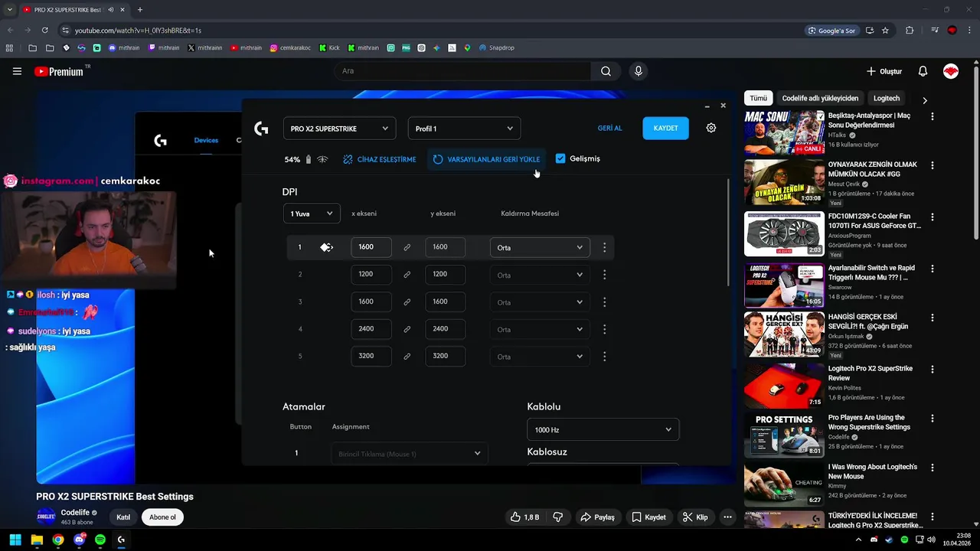Viewport: 980px width, 551px height.
Task: Open File Explorer from taskbar
Action: [37, 540]
